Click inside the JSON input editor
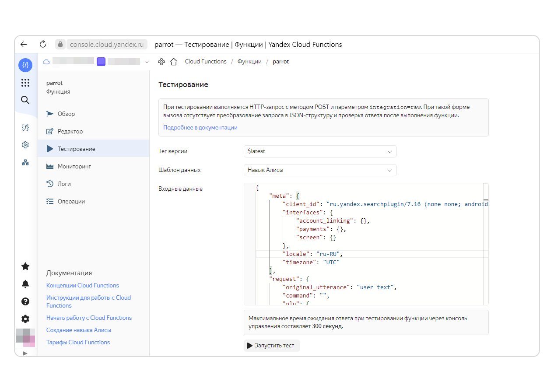This screenshot has width=554, height=392. pyautogui.click(x=366, y=244)
